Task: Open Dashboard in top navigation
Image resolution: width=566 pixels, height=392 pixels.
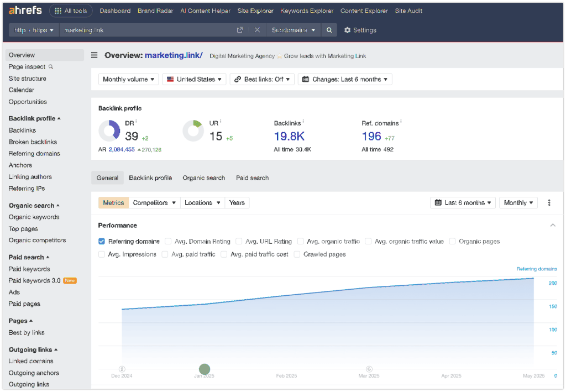Action: (115, 11)
